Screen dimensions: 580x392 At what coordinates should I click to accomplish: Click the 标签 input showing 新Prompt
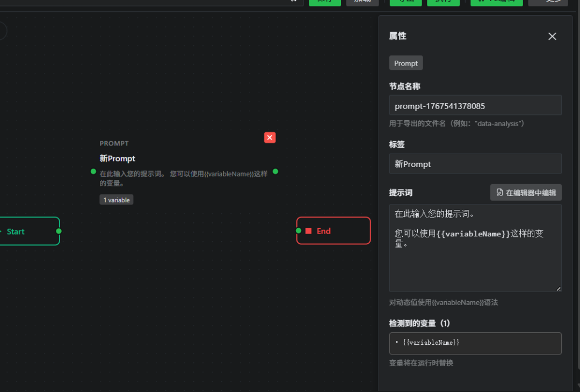click(475, 164)
